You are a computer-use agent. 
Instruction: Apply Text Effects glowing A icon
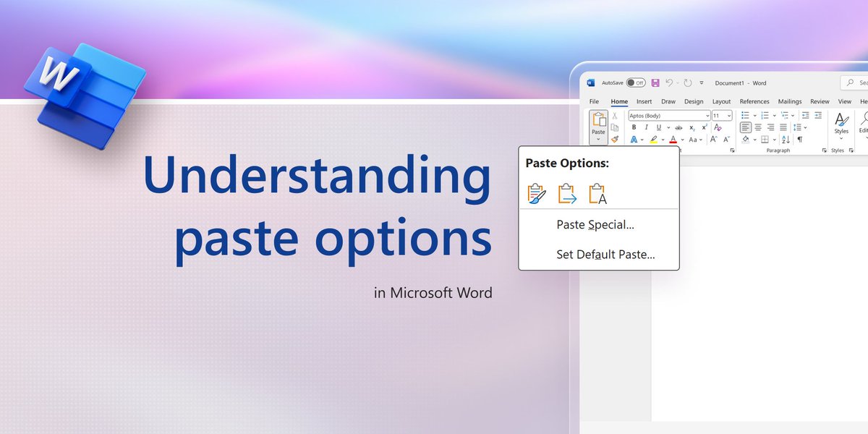click(634, 140)
